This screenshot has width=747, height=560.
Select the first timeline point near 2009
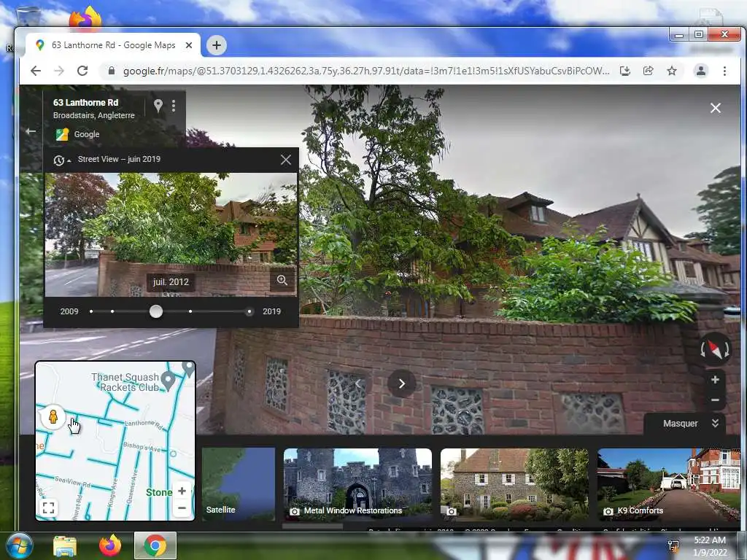tap(91, 311)
